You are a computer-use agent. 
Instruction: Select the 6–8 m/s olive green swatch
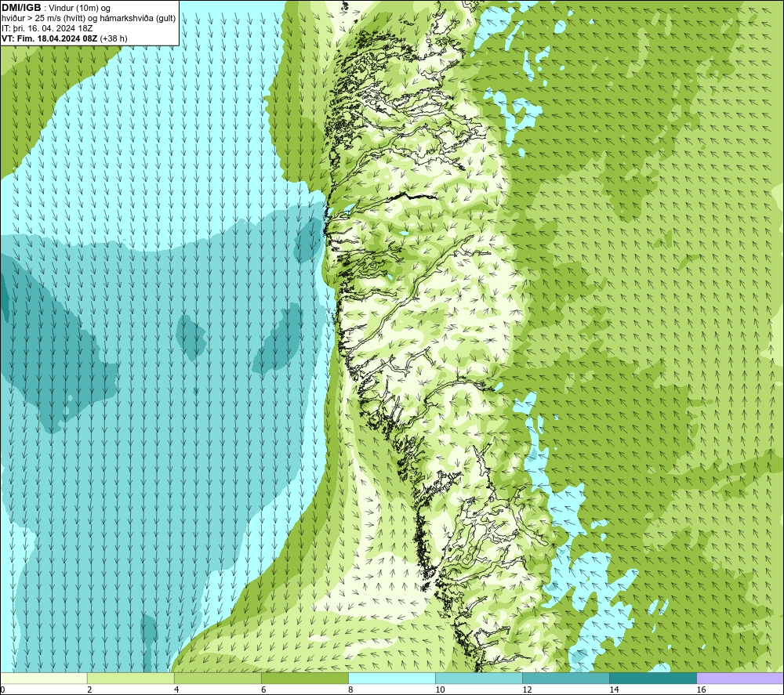(304, 679)
